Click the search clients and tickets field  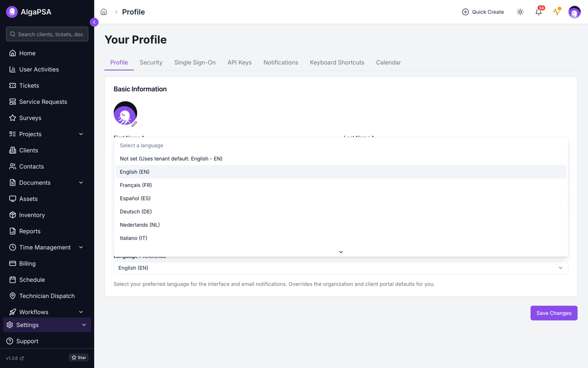[x=47, y=34]
